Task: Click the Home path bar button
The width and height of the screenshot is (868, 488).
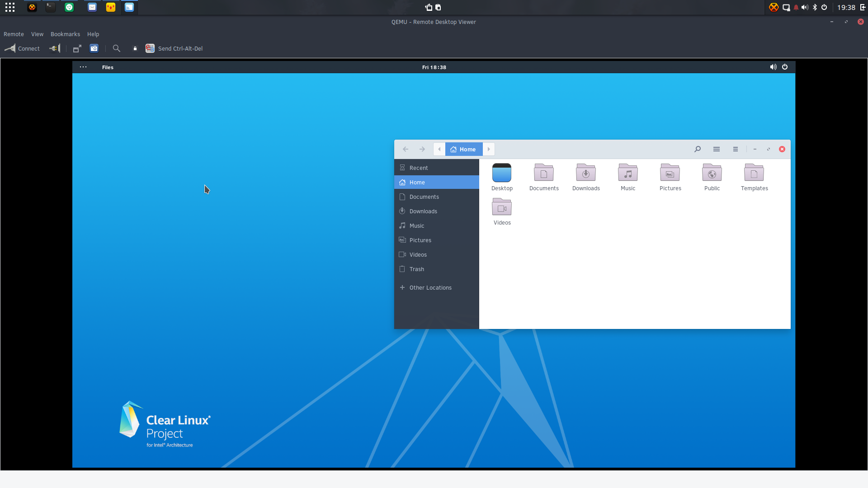Action: (464, 149)
